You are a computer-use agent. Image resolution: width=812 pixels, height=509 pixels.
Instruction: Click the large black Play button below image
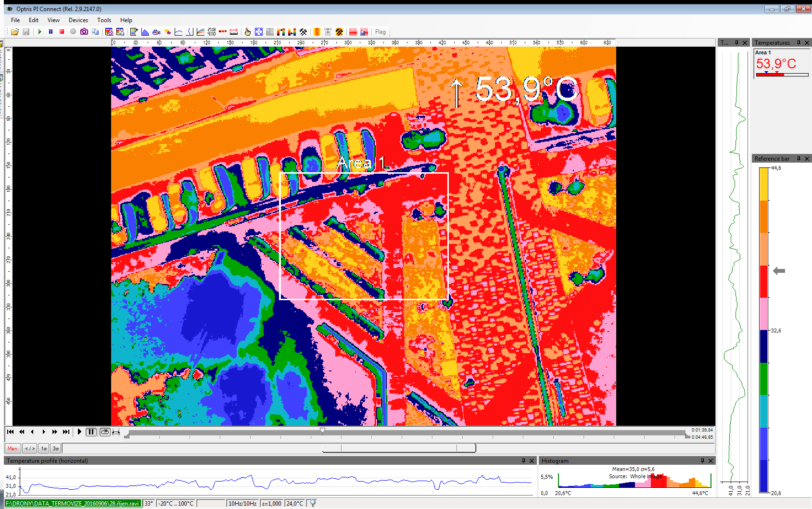point(79,432)
